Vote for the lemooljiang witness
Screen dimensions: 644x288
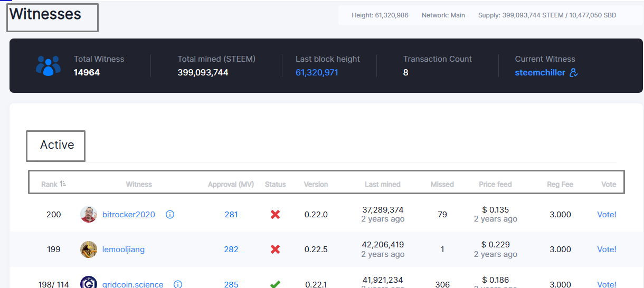pyautogui.click(x=607, y=249)
